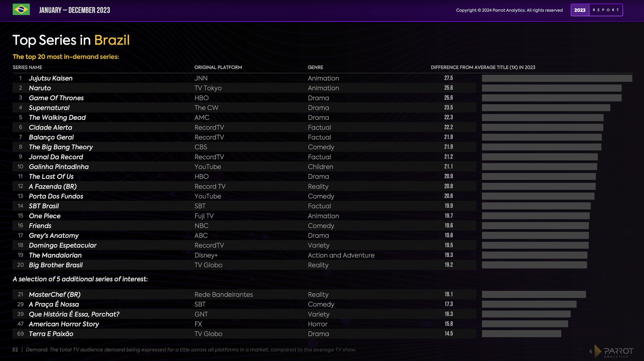The image size is (644, 361).
Task: Click the SERIES NAME column header
Action: click(x=27, y=67)
